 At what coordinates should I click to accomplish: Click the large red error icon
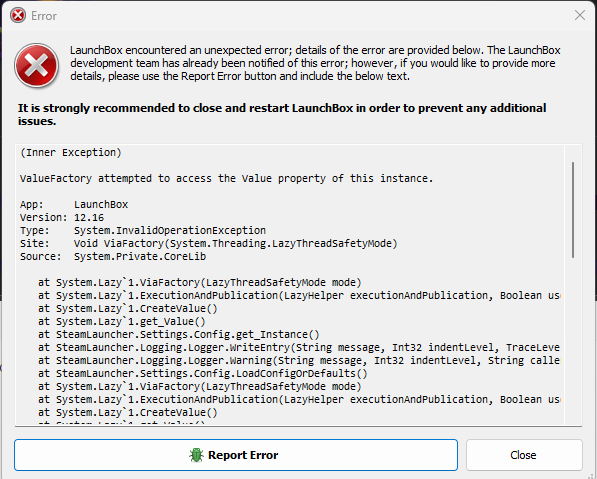[37, 65]
